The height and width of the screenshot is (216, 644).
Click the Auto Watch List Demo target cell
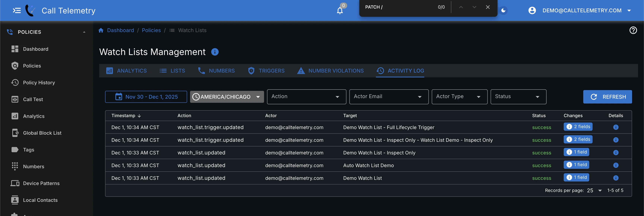(369, 165)
